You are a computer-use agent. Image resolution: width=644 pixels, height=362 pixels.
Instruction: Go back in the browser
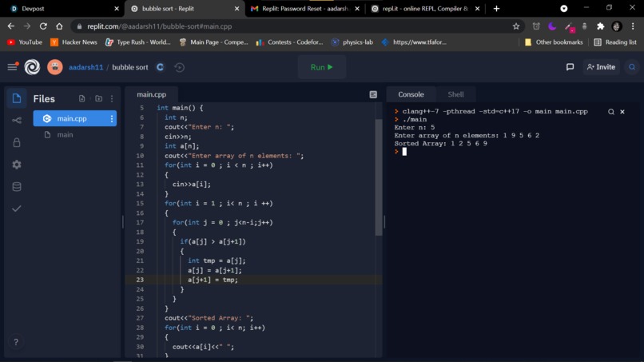click(11, 26)
